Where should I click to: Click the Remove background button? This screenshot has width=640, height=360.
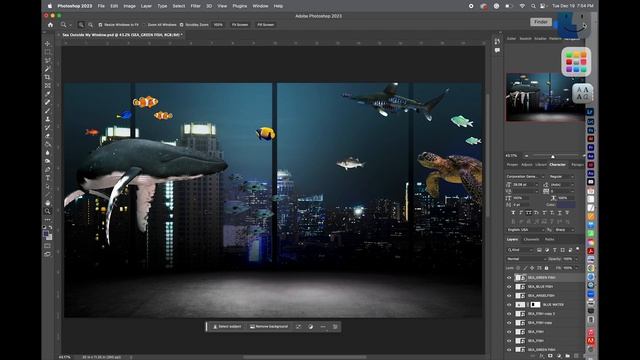tap(269, 327)
